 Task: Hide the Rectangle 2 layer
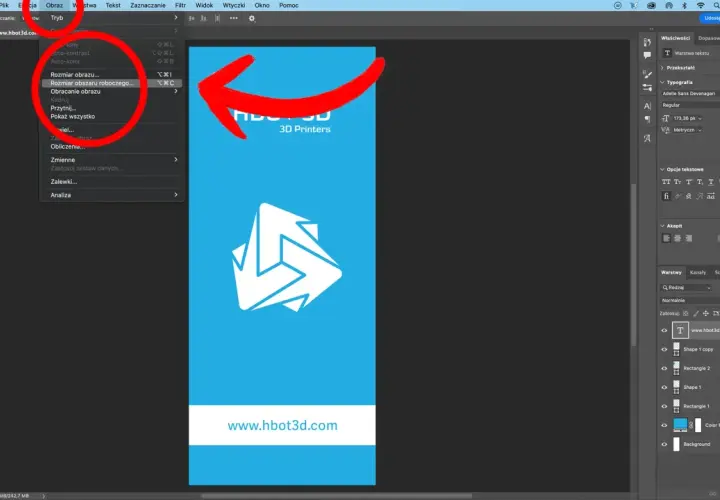tap(664, 368)
